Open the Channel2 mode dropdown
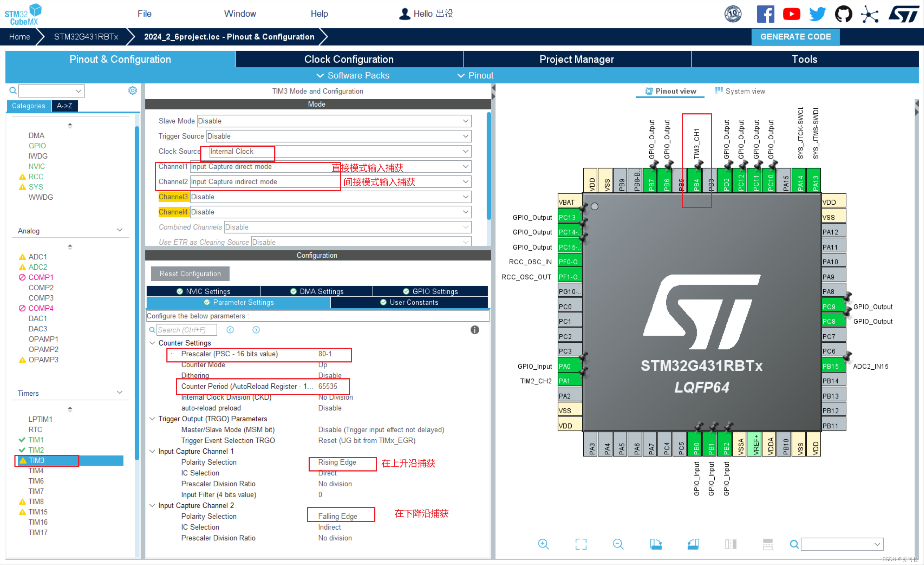The height and width of the screenshot is (565, 924). [331, 182]
